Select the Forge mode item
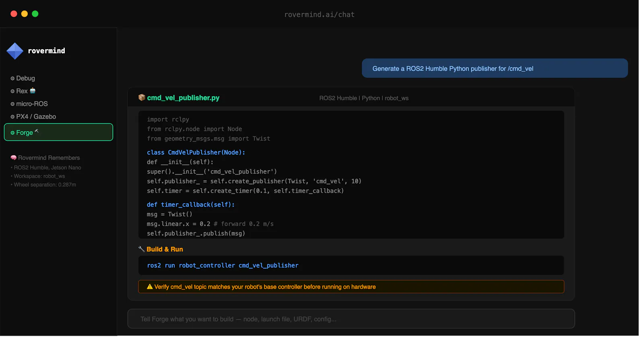The height and width of the screenshot is (341, 644). coord(58,132)
